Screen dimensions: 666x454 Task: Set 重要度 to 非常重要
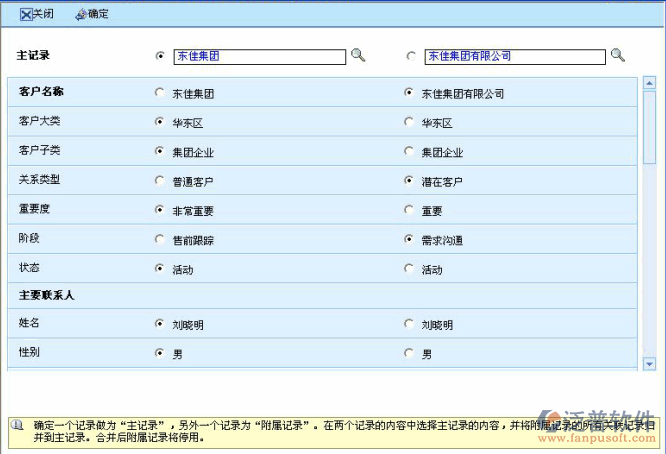tap(160, 210)
